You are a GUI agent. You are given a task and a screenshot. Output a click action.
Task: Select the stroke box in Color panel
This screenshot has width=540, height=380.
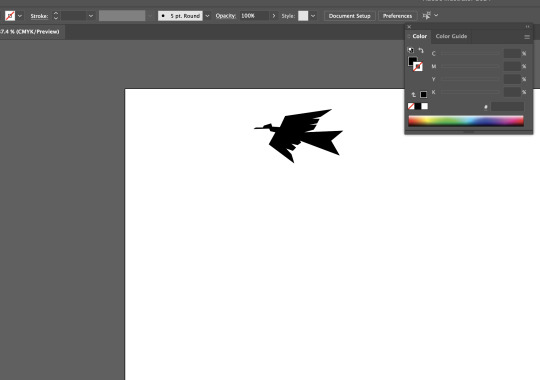[418, 67]
